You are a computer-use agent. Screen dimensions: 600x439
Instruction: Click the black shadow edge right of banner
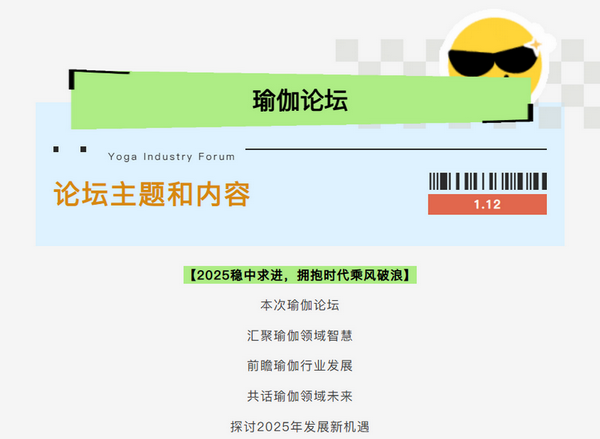[x=530, y=108]
